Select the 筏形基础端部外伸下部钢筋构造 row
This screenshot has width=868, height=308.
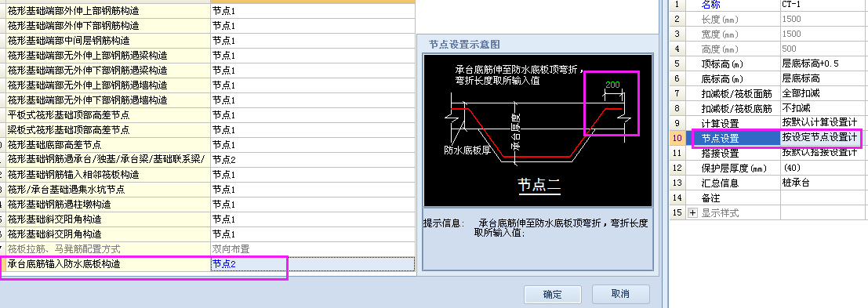pyautogui.click(x=208, y=26)
